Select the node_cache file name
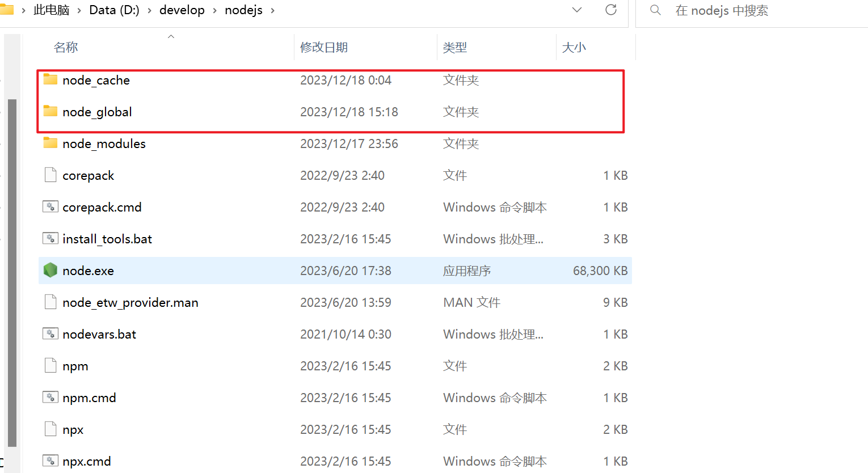The width and height of the screenshot is (868, 473). pyautogui.click(x=96, y=80)
